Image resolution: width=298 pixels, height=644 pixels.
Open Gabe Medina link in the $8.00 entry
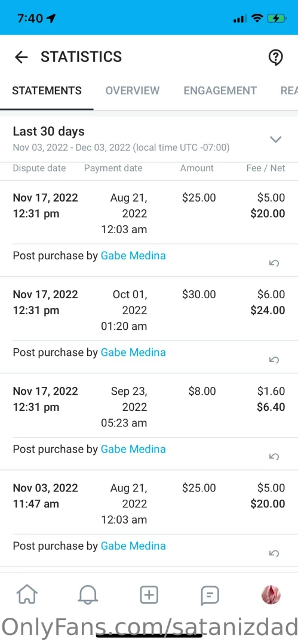[x=133, y=449]
